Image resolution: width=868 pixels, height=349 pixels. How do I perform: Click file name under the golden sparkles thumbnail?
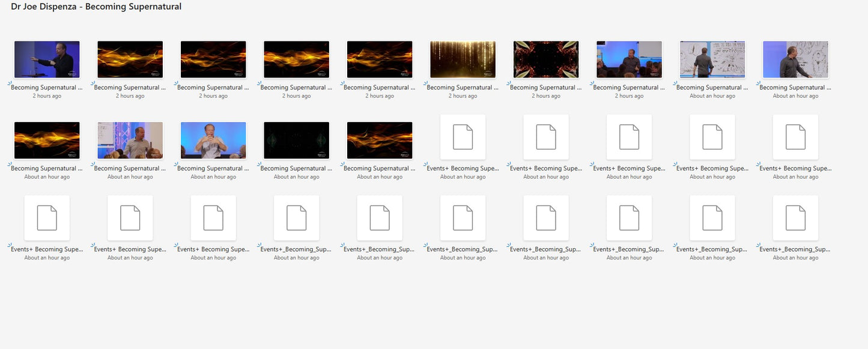[463, 88]
